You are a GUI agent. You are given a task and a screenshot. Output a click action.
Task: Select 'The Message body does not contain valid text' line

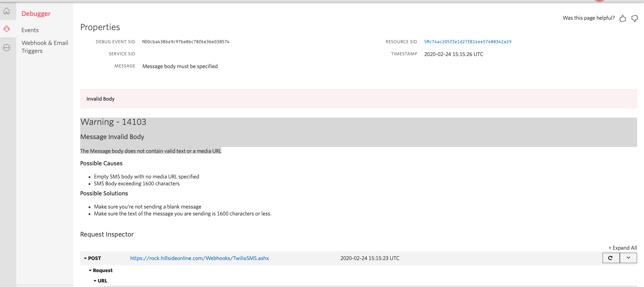[x=151, y=151]
